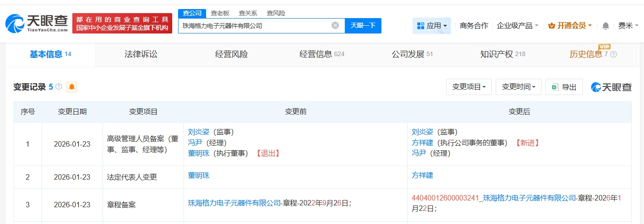Switch to the 法律诉讼 tab
This screenshot has width=644, height=224.
[141, 54]
